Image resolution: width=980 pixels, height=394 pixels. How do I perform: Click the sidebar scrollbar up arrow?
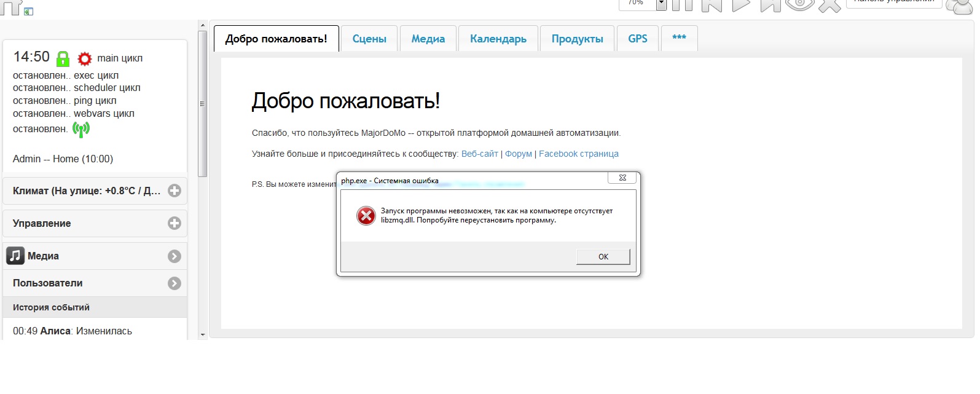click(203, 26)
